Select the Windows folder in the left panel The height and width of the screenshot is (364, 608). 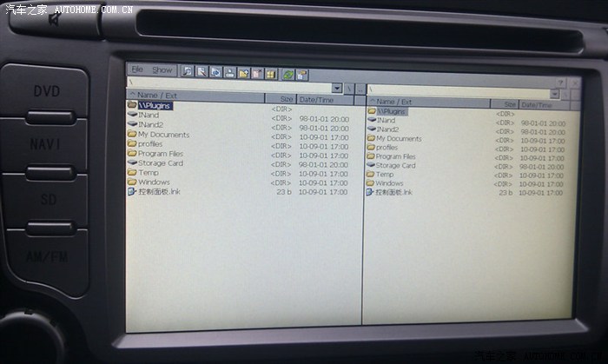coord(154,182)
